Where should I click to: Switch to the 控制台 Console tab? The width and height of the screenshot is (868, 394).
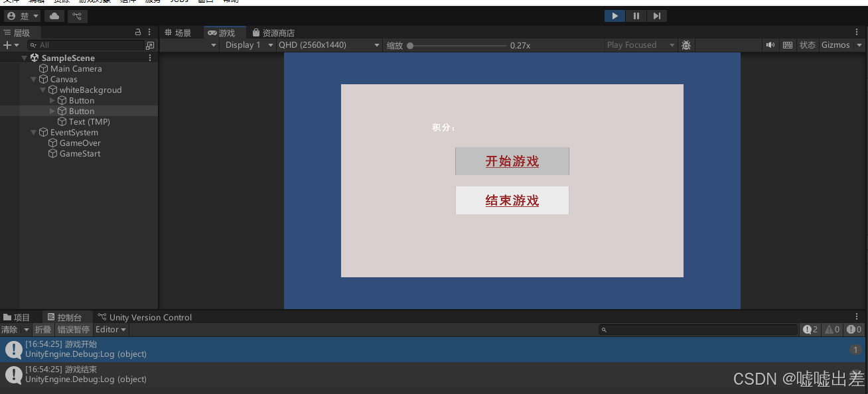point(65,317)
